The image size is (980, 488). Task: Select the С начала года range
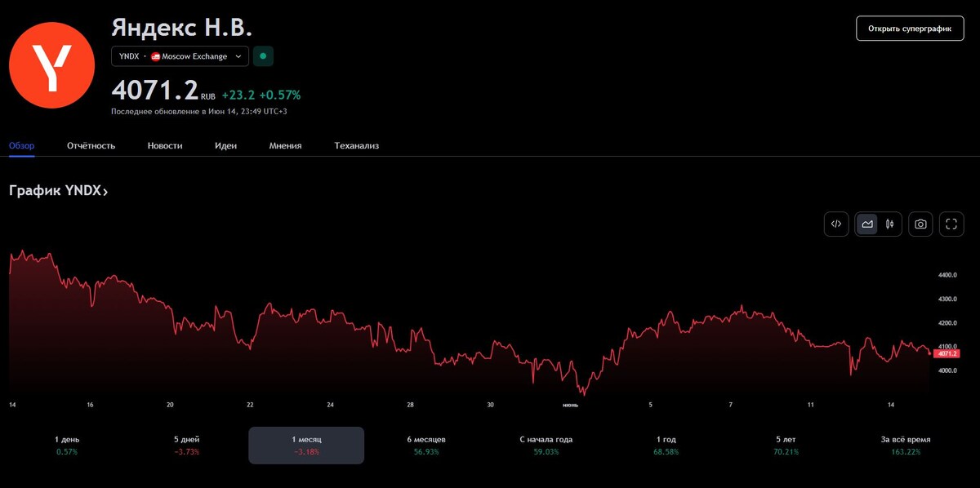546,445
